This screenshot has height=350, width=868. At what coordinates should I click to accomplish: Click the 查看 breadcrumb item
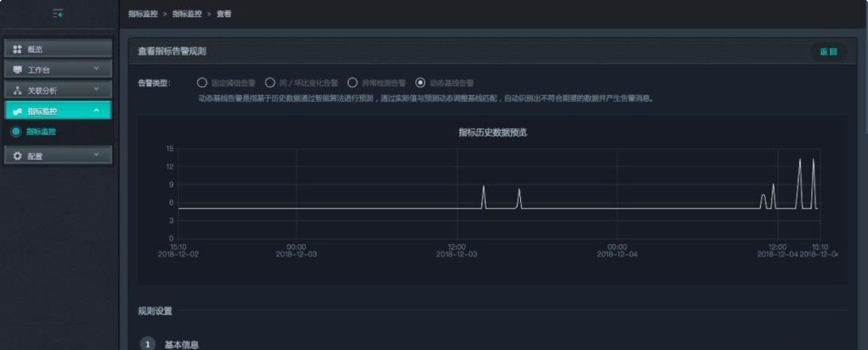pyautogui.click(x=224, y=14)
